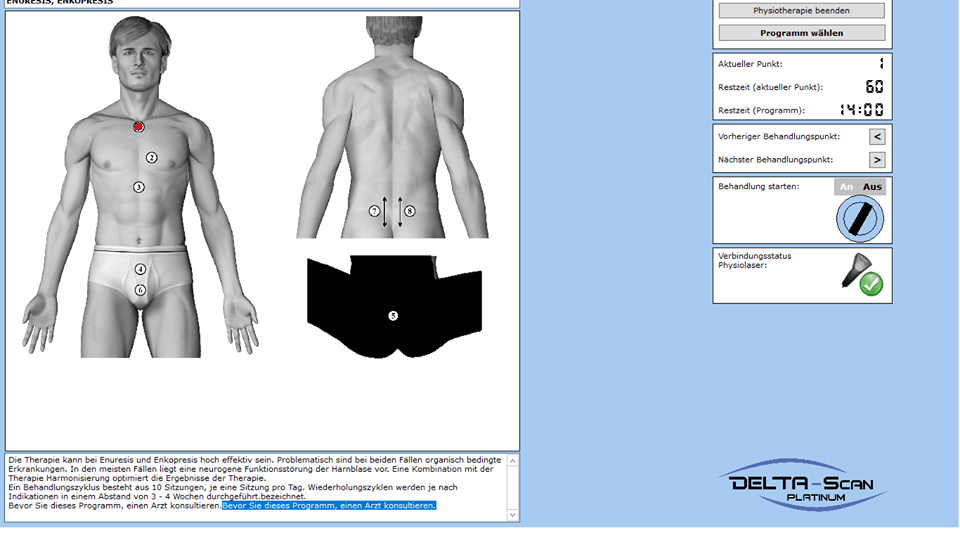Screen dimensions: 960x540
Task: Advance to next treatment point arrow
Action: (877, 160)
